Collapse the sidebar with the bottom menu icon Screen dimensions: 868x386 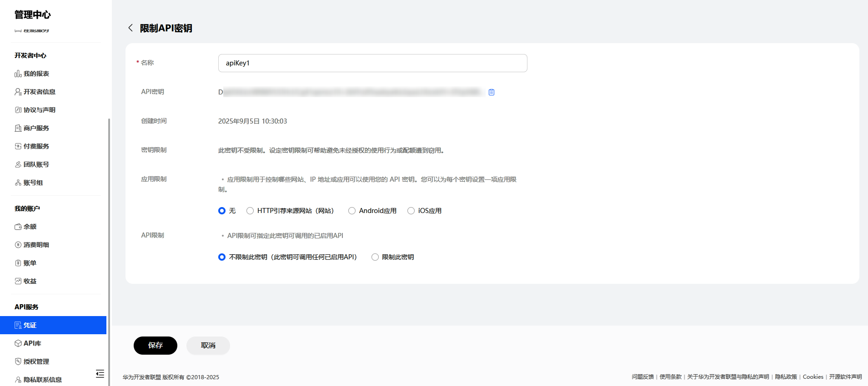(100, 374)
